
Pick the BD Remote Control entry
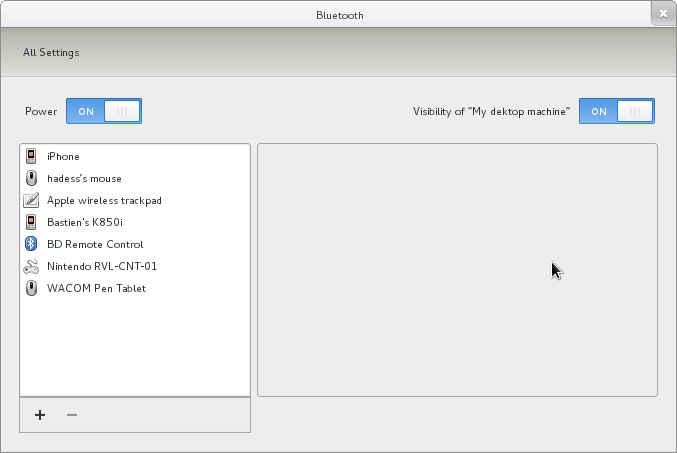coord(95,244)
